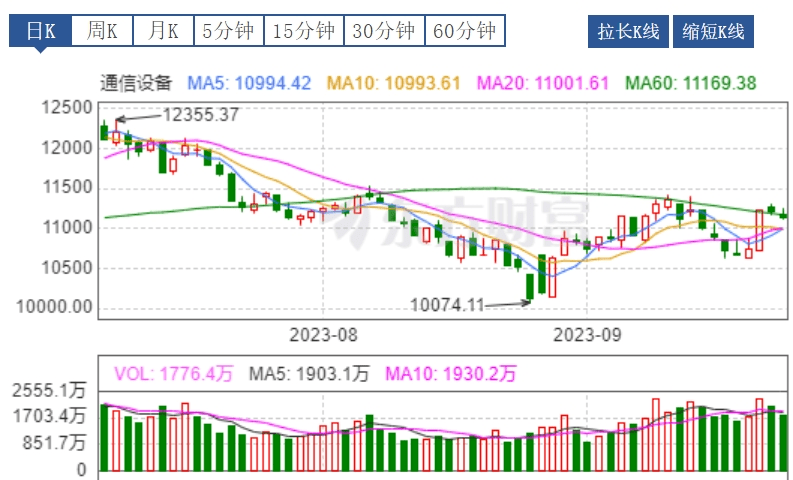The width and height of the screenshot is (793, 480).
Task: Click the 12355.37 high price annotation
Action: pyautogui.click(x=200, y=115)
